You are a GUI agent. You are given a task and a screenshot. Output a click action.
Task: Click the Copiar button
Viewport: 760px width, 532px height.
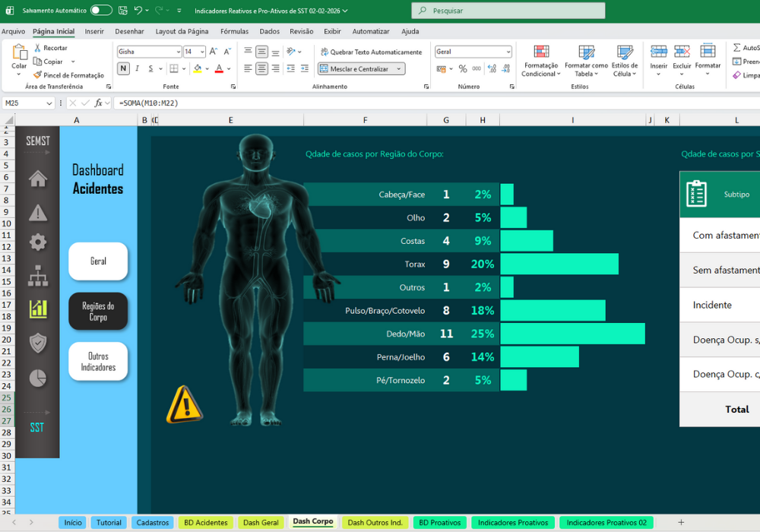click(49, 62)
